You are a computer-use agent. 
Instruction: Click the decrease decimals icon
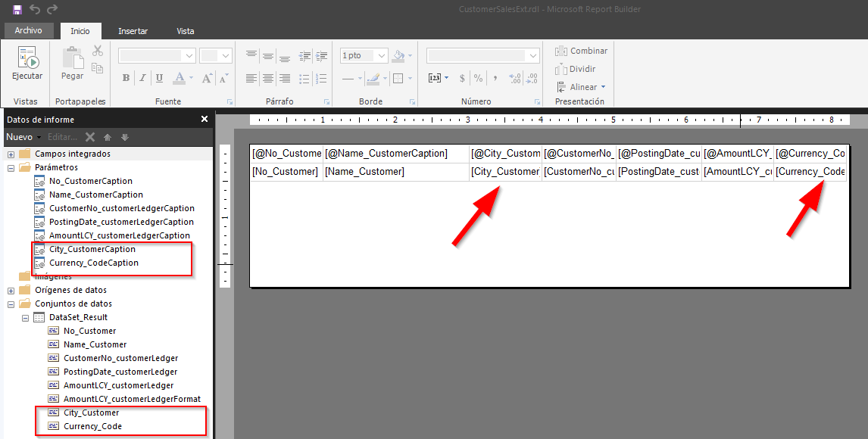[532, 79]
